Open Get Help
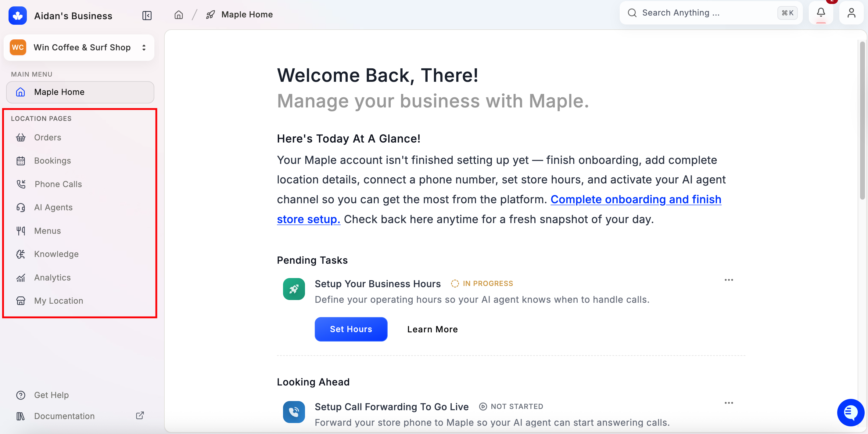 pyautogui.click(x=51, y=395)
